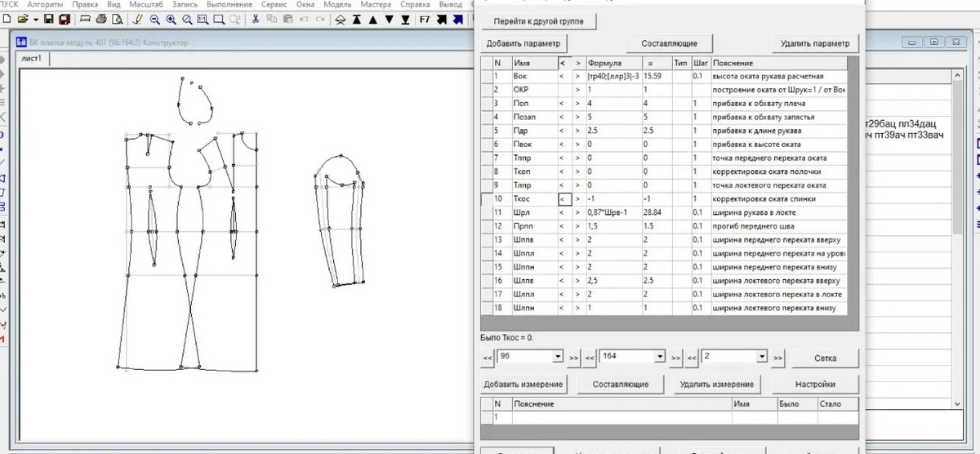
Task: Click the Paste clipboard icon
Action: 288,18
